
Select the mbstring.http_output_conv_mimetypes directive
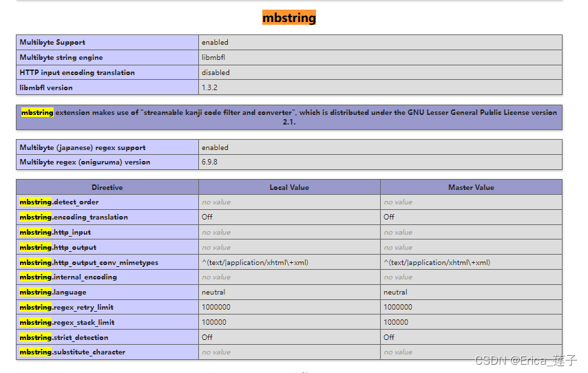(89, 262)
